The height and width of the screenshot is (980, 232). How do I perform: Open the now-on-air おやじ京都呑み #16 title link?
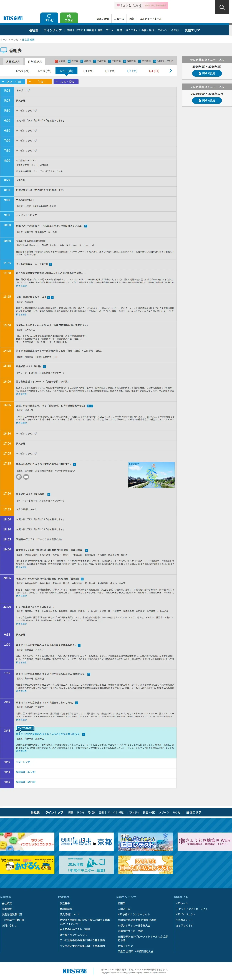48,734
